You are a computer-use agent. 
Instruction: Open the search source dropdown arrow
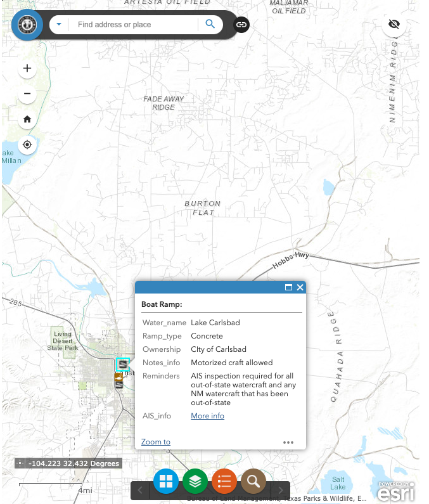59,25
